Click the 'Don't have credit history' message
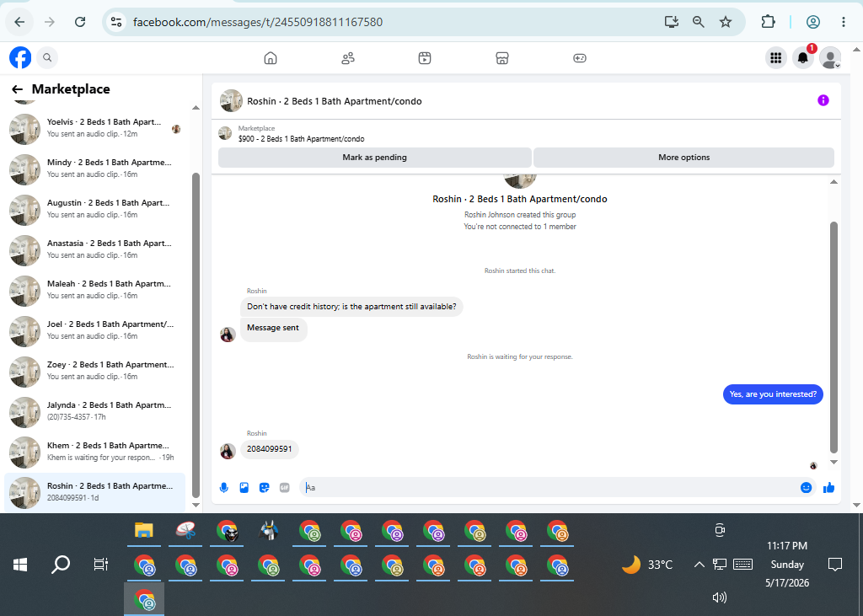 [x=351, y=307]
